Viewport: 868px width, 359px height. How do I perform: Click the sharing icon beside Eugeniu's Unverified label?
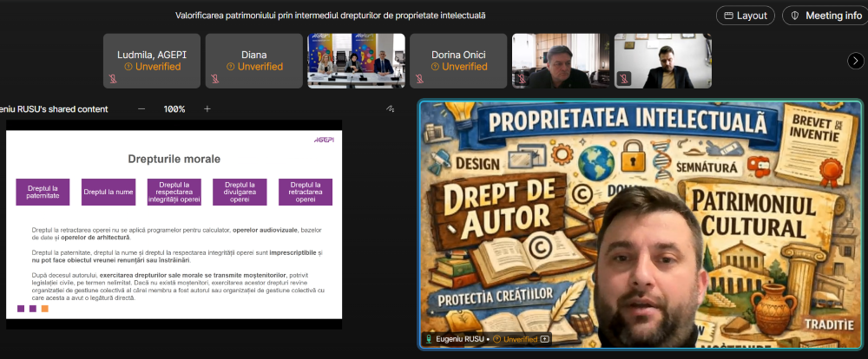[544, 339]
